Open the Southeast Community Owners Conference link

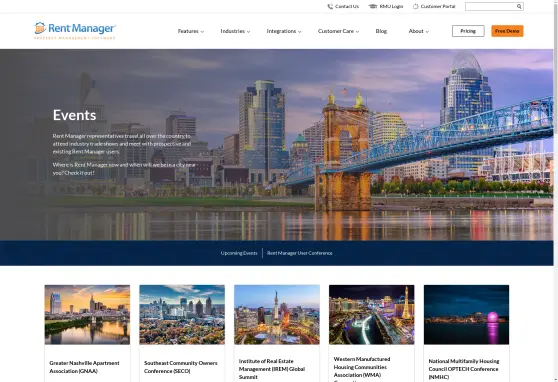tap(180, 367)
